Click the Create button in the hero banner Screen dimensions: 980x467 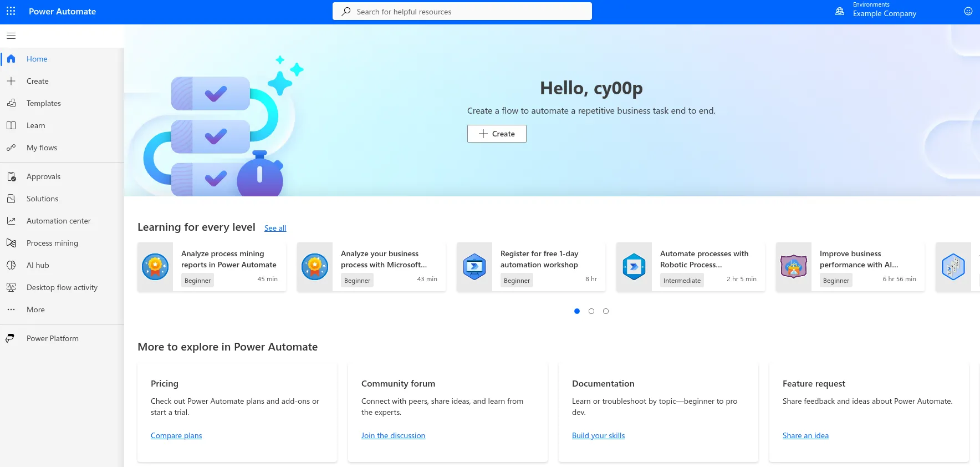tap(497, 134)
